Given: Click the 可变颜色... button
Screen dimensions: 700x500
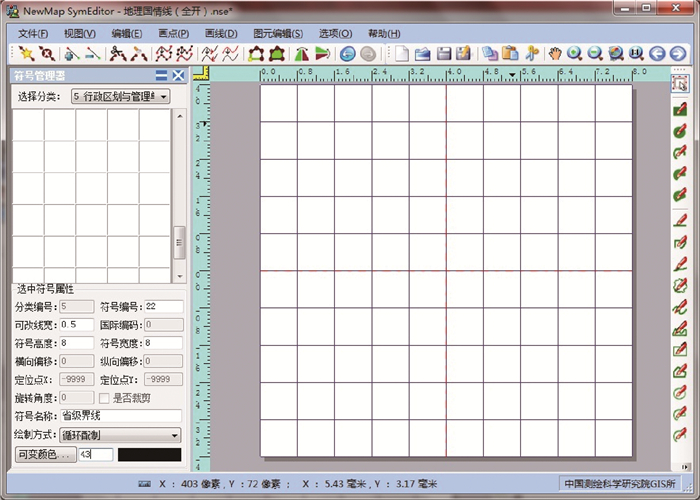Looking at the screenshot, I should coord(42,454).
